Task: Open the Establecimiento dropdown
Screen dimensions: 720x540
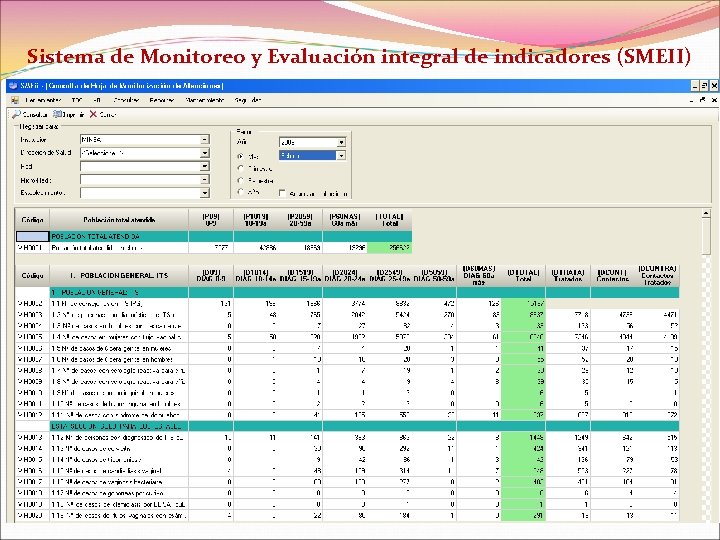Action: point(205,193)
